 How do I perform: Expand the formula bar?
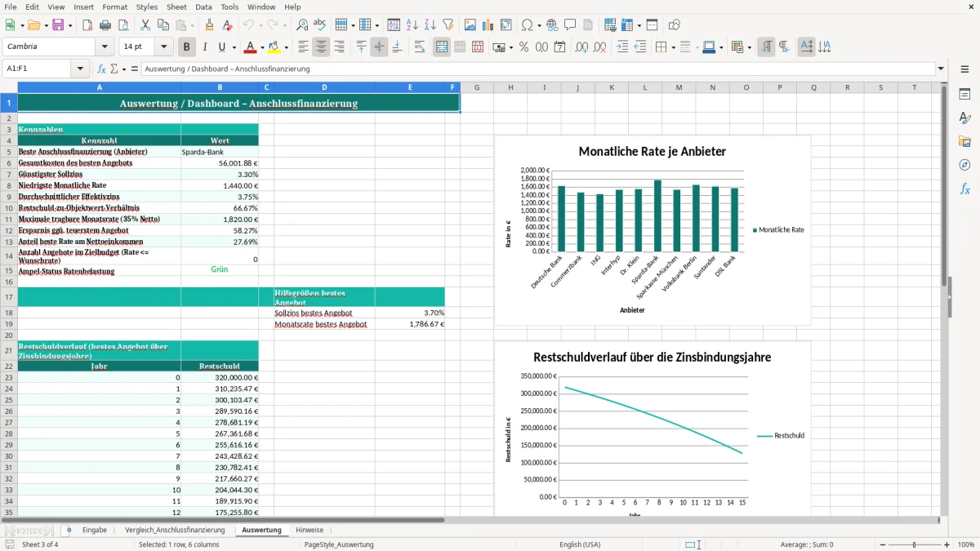(x=941, y=69)
